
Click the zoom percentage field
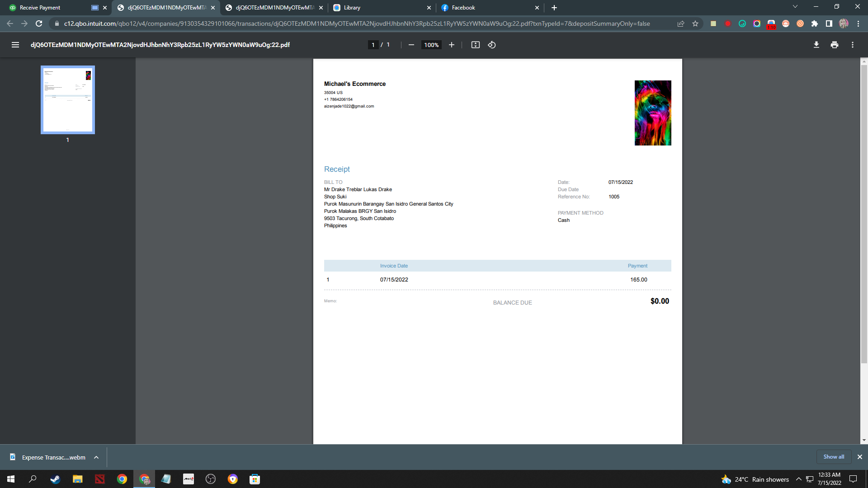tap(431, 45)
